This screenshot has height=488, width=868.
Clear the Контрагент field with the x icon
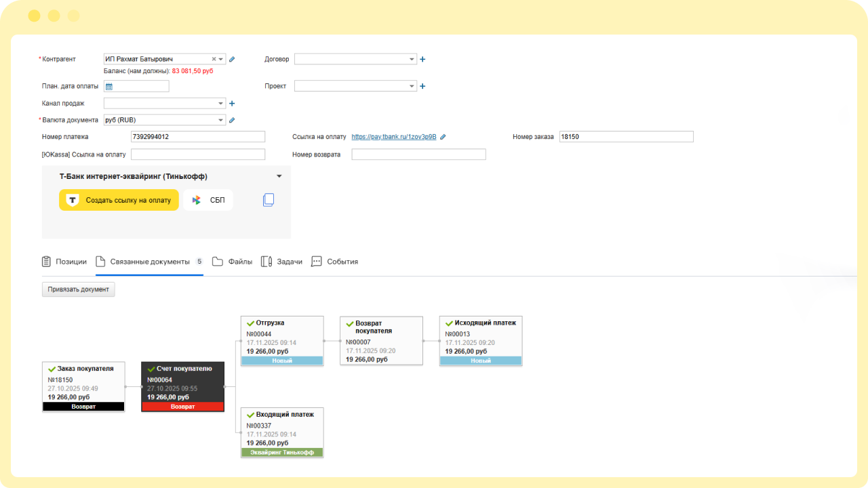point(214,59)
